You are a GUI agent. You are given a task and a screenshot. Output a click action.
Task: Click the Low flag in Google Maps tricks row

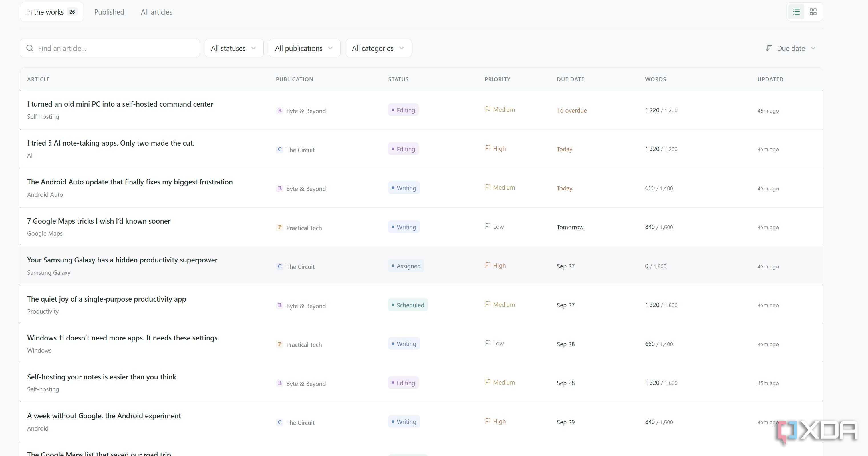488,226
